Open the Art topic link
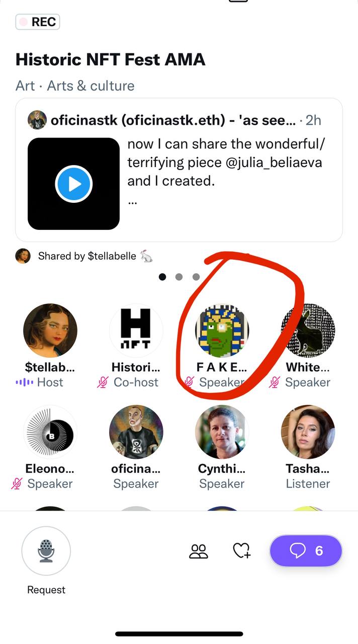 (25, 86)
